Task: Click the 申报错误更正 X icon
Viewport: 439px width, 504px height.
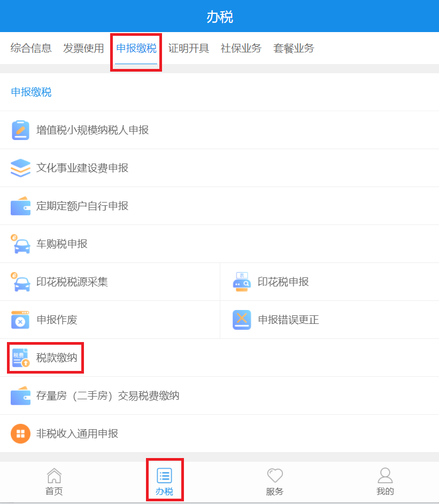Action: click(x=242, y=320)
